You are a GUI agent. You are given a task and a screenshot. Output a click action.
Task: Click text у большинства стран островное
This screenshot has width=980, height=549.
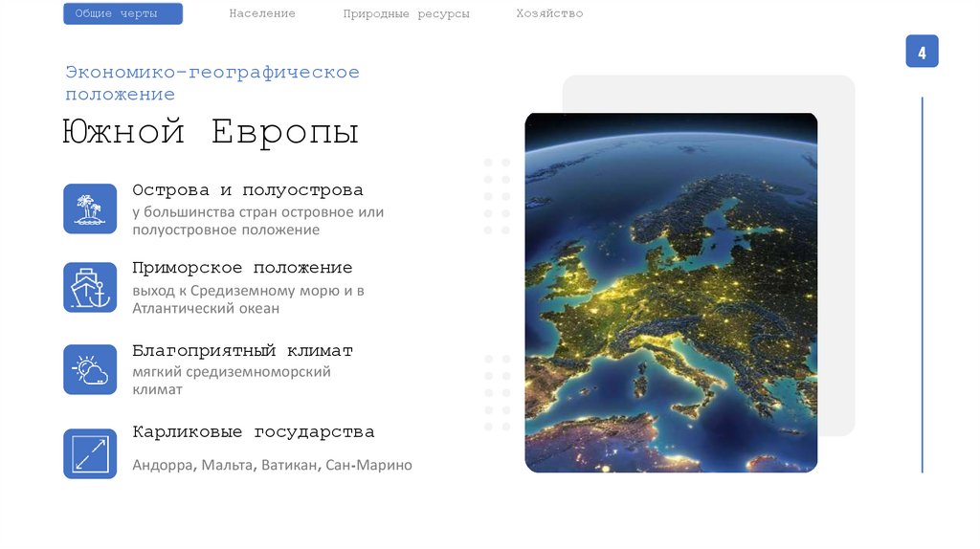pyautogui.click(x=243, y=212)
